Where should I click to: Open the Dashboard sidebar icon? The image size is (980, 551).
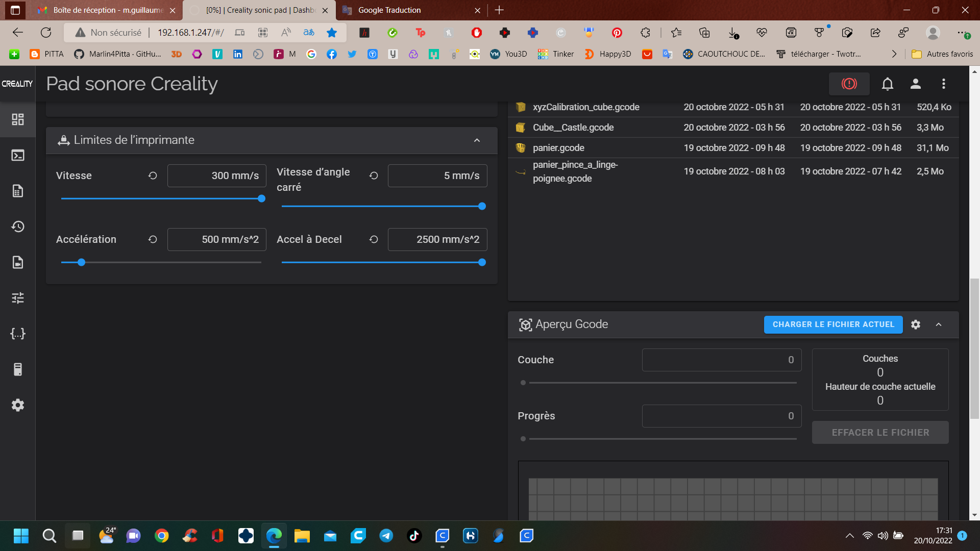click(18, 119)
